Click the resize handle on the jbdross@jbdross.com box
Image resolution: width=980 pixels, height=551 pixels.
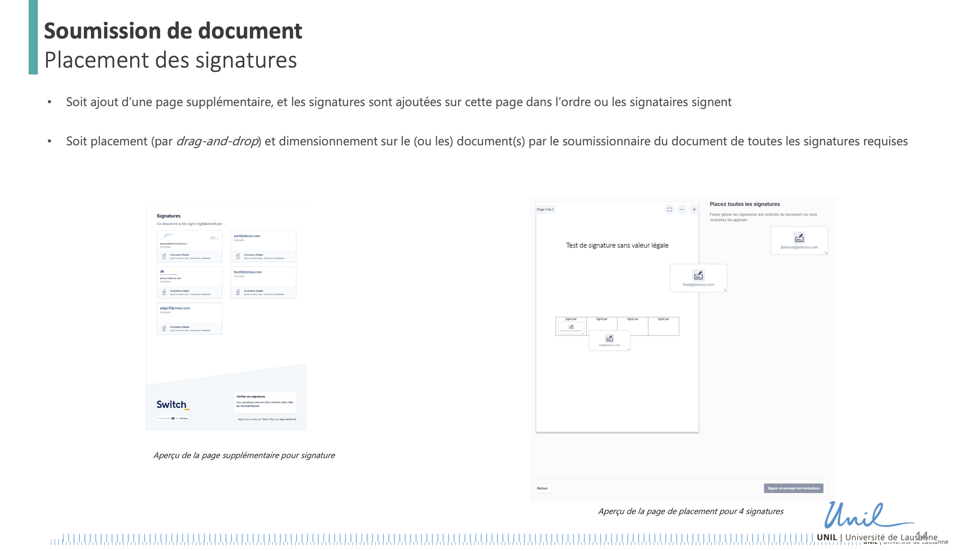pos(826,253)
